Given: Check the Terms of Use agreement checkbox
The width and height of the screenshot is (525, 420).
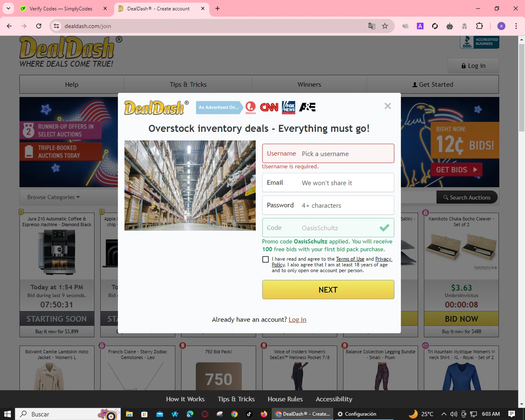Looking at the screenshot, I should (x=266, y=259).
